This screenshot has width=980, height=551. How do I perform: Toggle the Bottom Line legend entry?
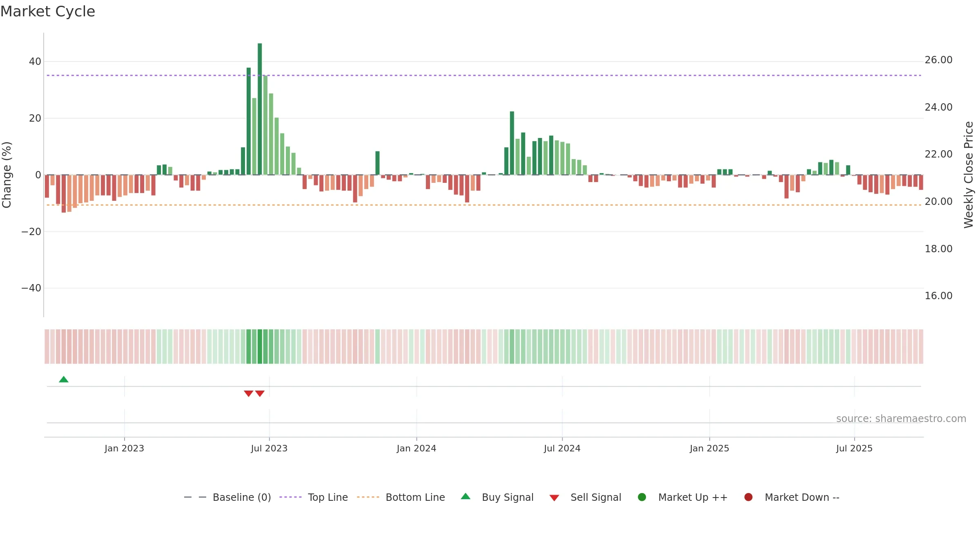click(x=401, y=497)
